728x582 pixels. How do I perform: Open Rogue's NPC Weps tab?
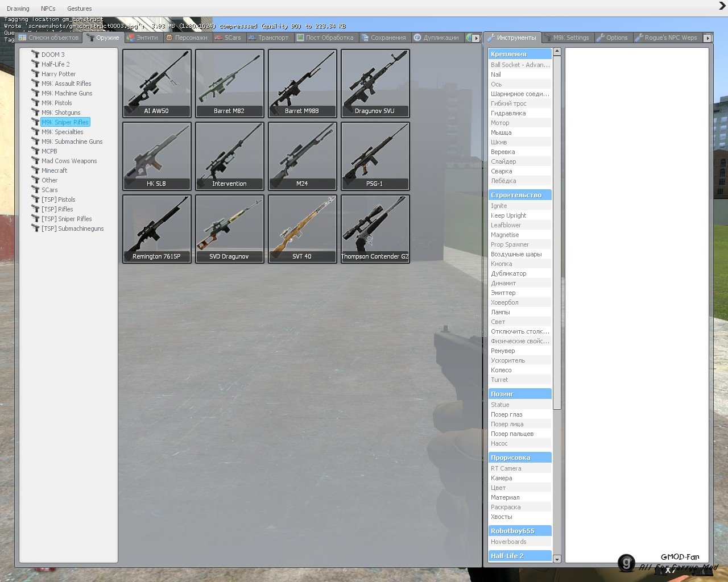[x=667, y=38]
